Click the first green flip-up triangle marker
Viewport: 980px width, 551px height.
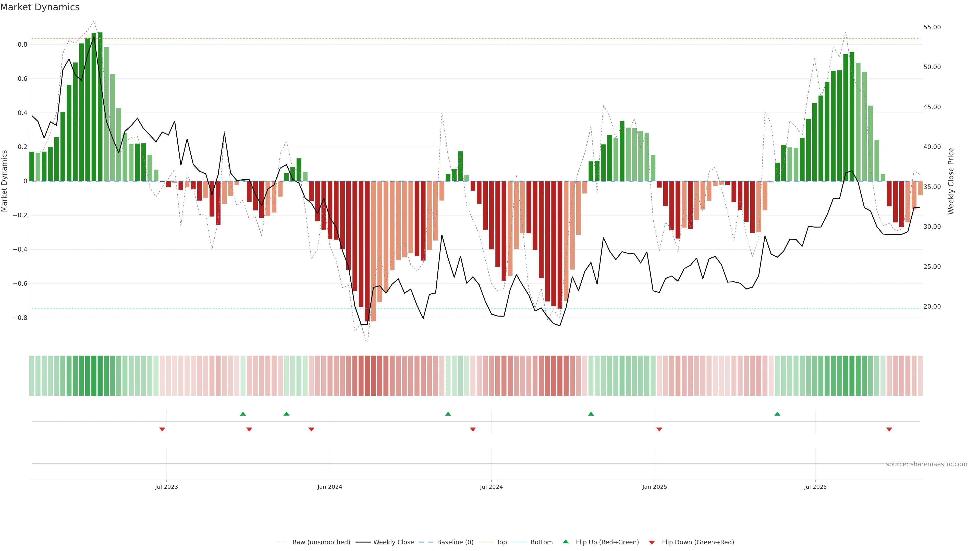243,414
